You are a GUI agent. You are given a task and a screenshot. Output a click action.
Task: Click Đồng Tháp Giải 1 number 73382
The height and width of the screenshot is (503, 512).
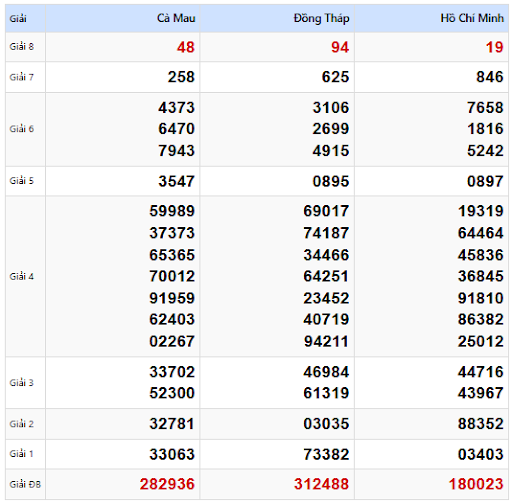click(326, 454)
